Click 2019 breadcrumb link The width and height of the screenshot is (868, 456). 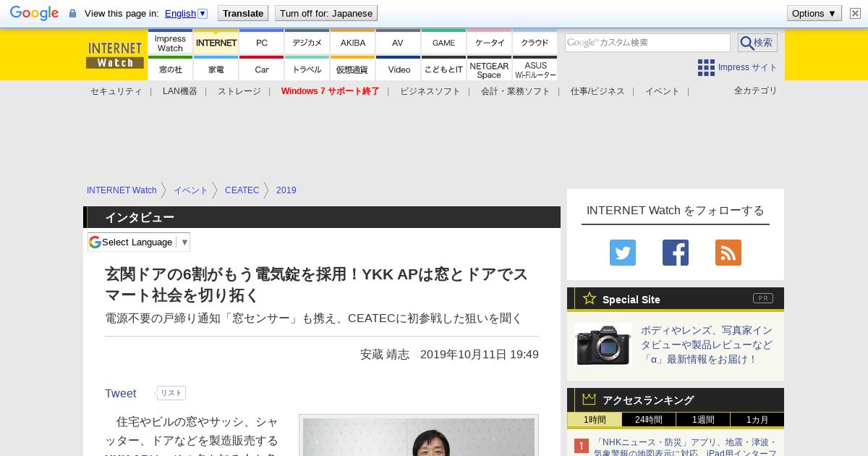click(x=286, y=190)
